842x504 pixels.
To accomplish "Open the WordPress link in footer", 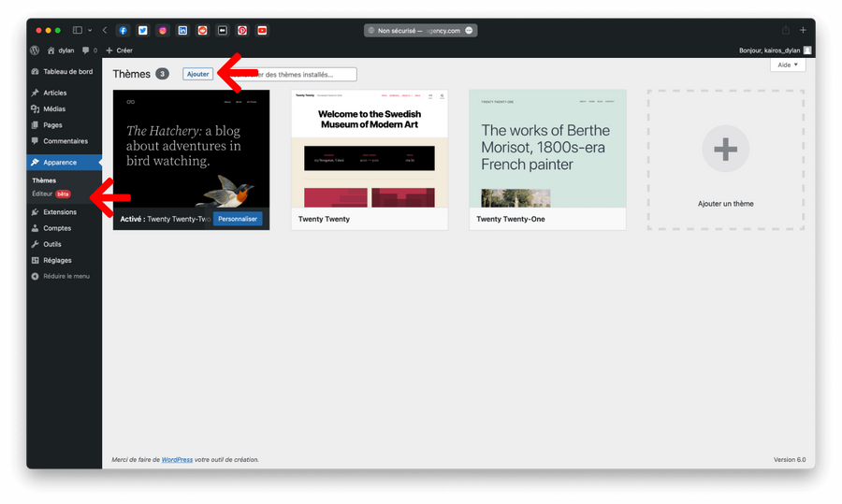I will tap(177, 459).
